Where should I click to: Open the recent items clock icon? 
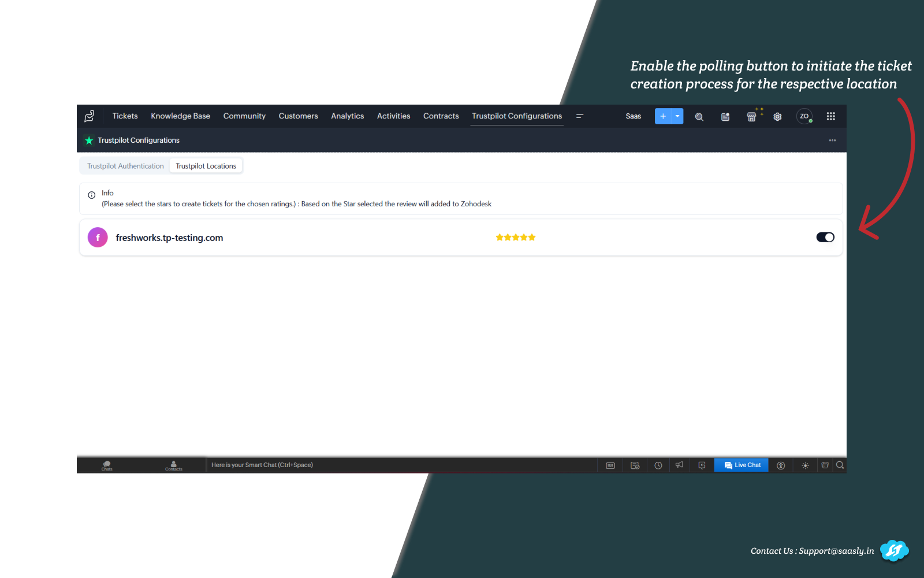coord(658,465)
